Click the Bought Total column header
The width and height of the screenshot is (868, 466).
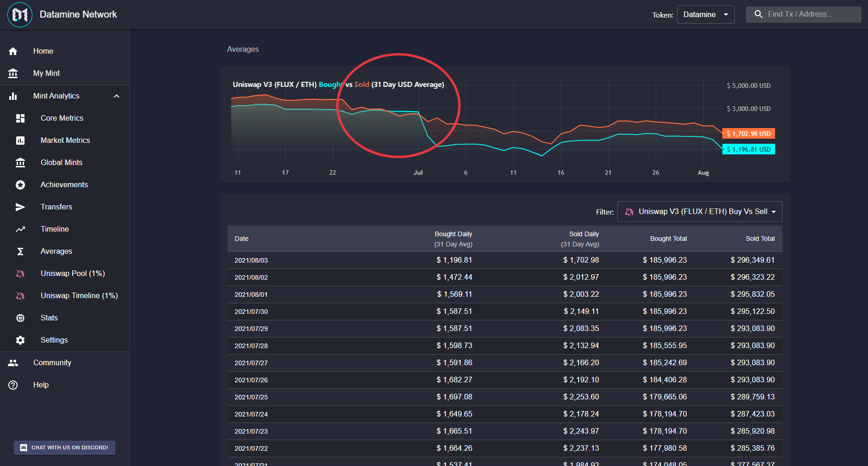point(669,239)
